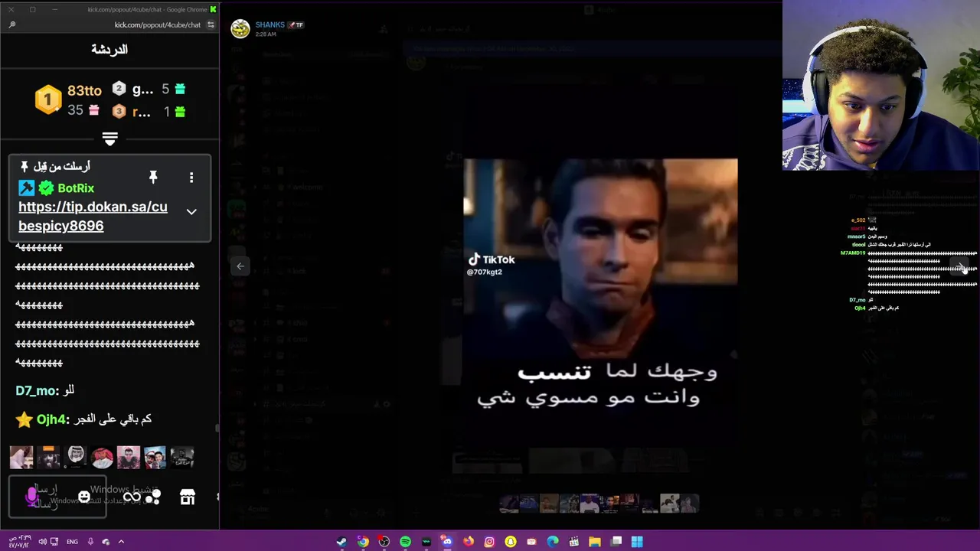Image resolution: width=980 pixels, height=551 pixels.
Task: Click the silver rank 2 badge
Action: click(119, 89)
